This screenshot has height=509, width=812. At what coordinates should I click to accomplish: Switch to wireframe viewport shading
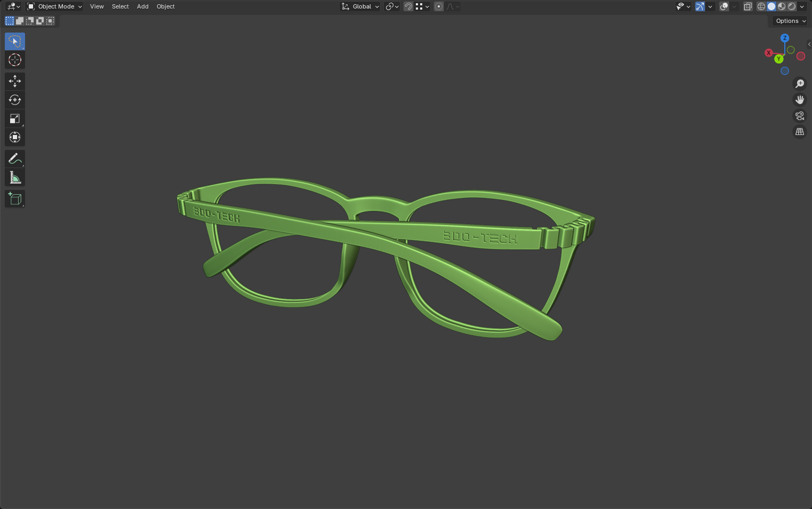(x=761, y=6)
